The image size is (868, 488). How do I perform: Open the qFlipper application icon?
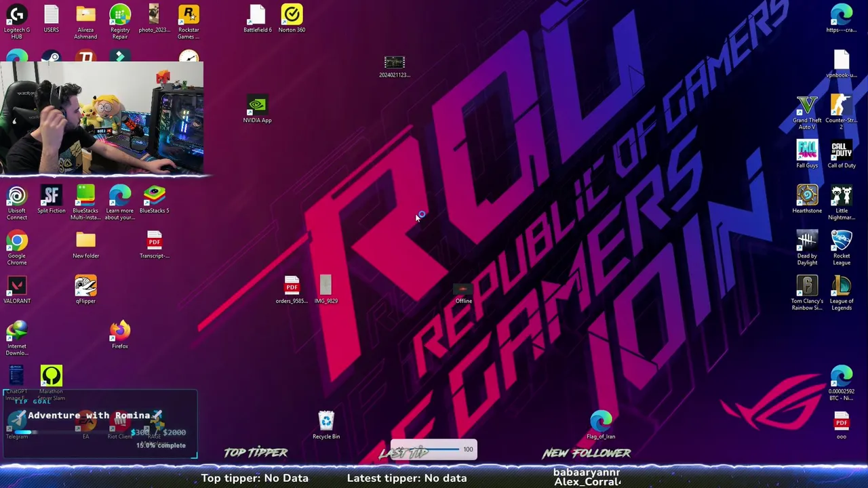tap(85, 290)
